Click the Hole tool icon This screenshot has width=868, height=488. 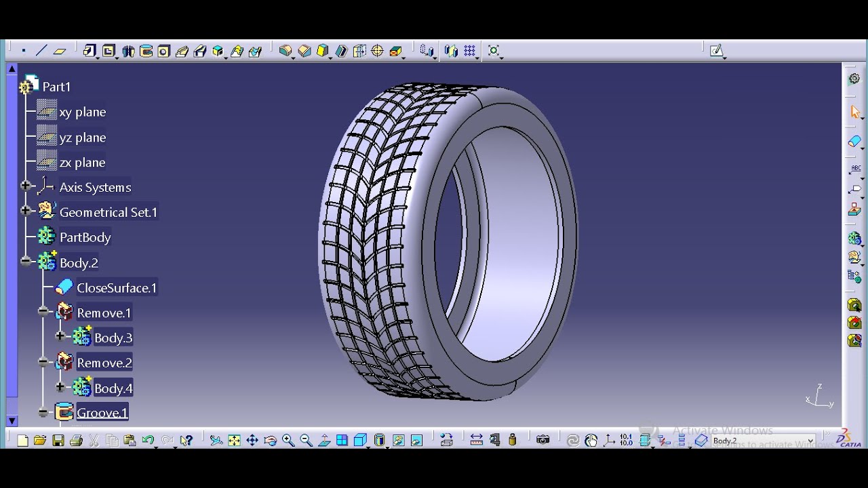click(163, 51)
